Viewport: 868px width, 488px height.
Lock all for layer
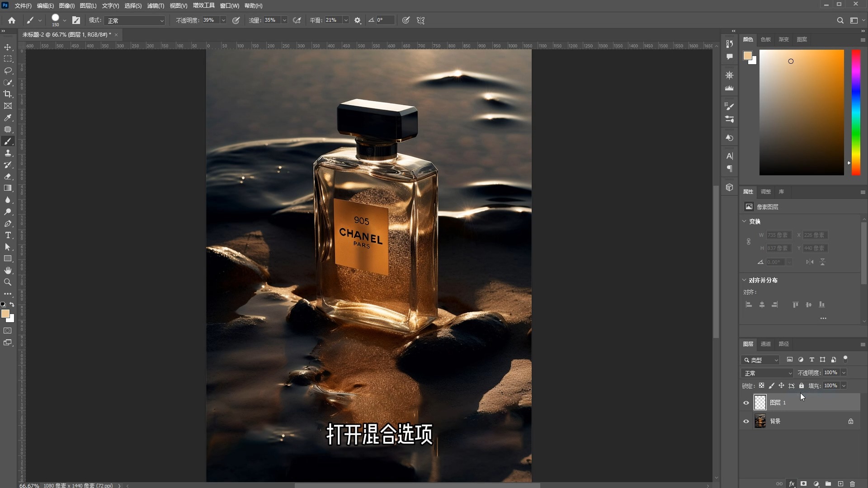[802, 386]
